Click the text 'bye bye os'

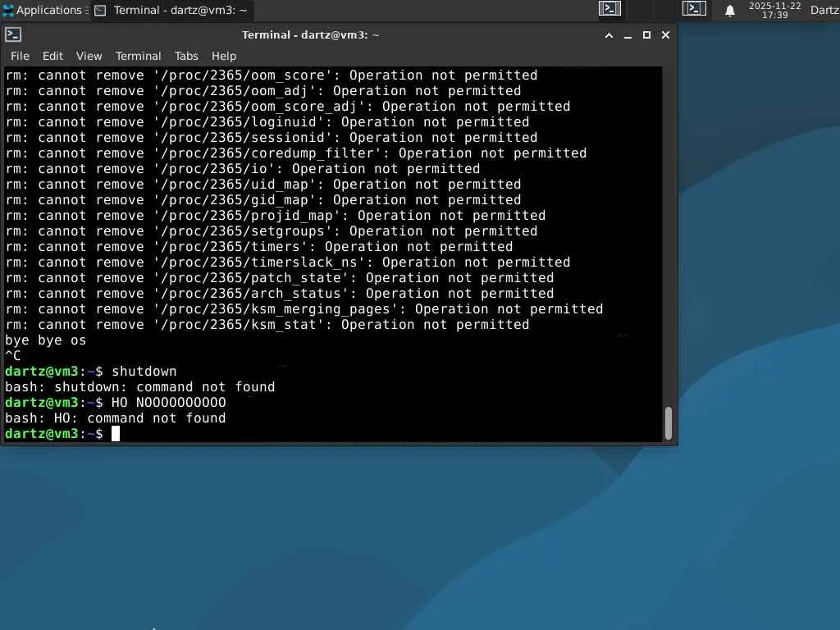[46, 340]
